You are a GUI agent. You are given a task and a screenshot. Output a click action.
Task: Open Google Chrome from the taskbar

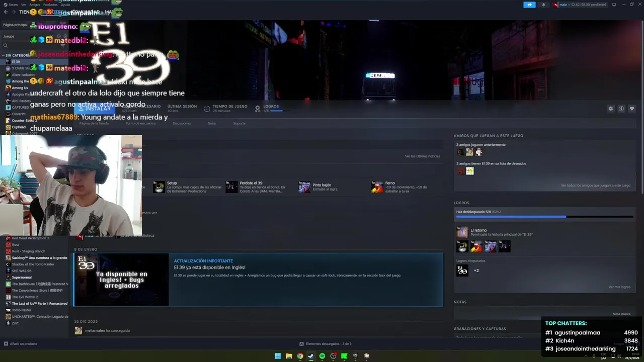300,356
